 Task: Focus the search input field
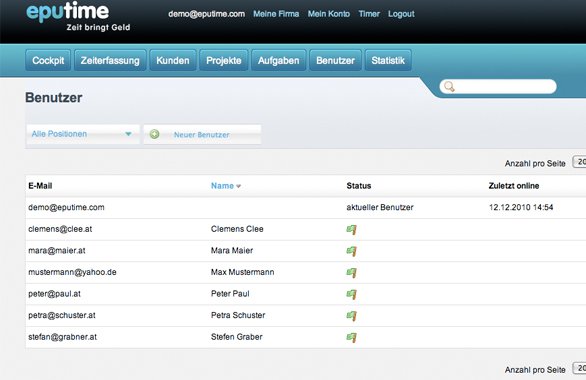[x=498, y=87]
